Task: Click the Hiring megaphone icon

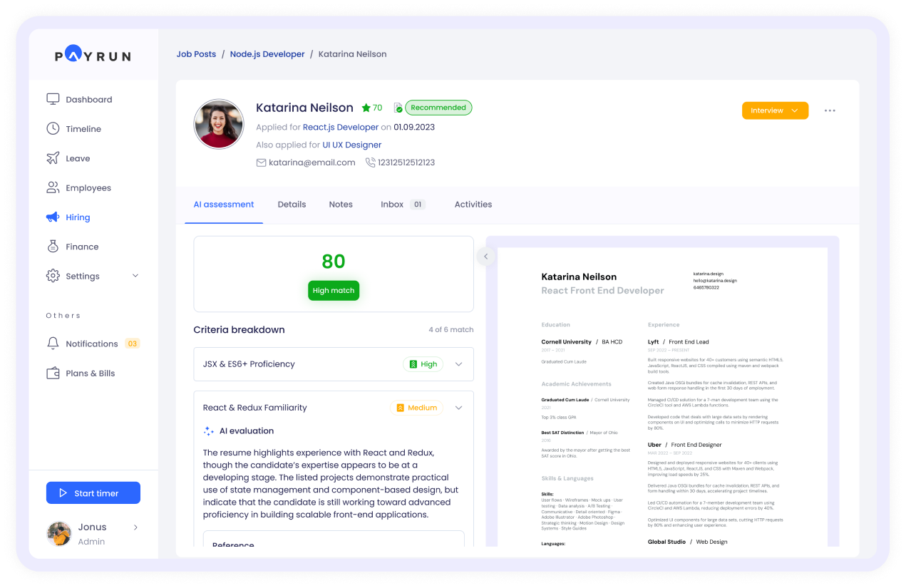Action: [53, 217]
